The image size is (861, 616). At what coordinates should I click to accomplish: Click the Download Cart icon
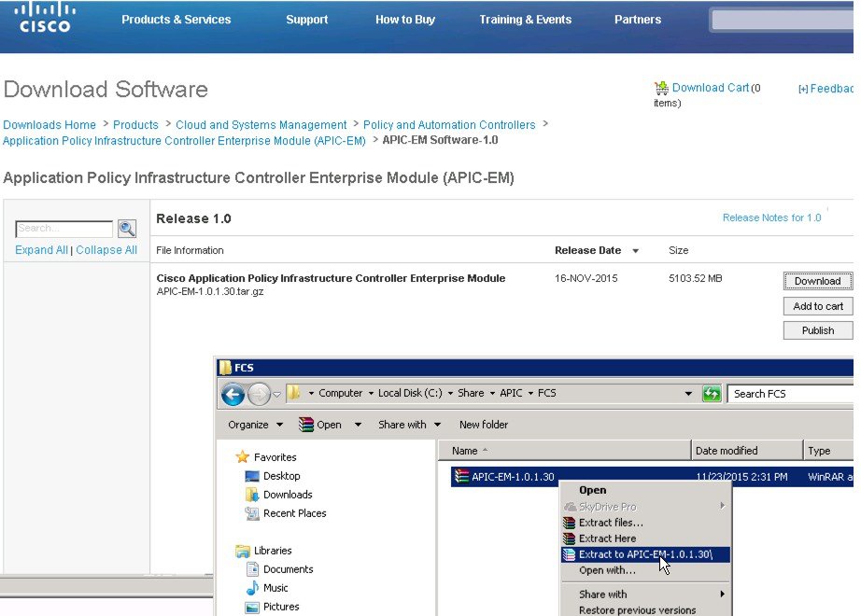click(661, 88)
